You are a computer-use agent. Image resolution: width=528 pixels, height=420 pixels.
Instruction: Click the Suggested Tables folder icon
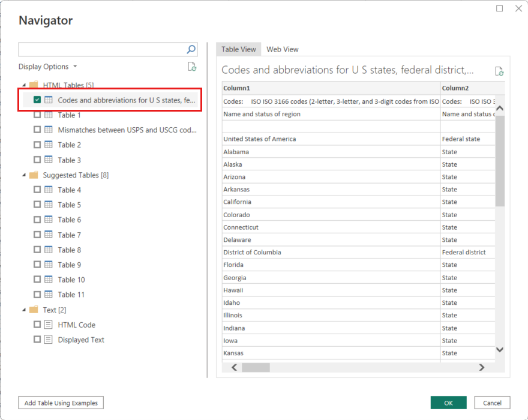[x=34, y=175]
